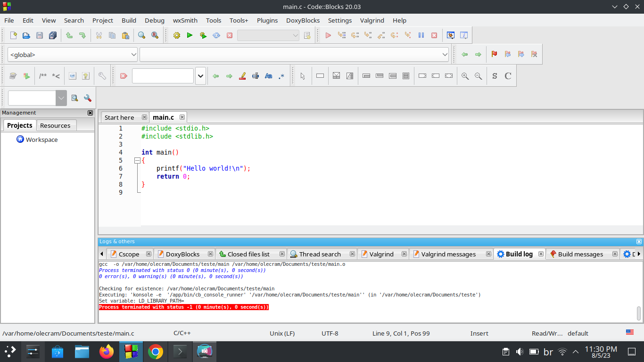
Task: Stop debugger icon
Action: click(x=434, y=35)
